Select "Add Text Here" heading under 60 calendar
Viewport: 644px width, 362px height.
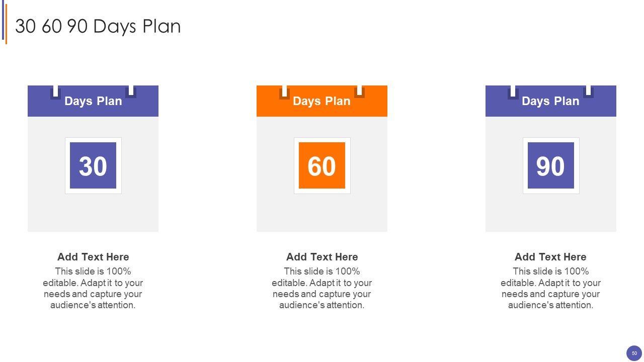[322, 257]
